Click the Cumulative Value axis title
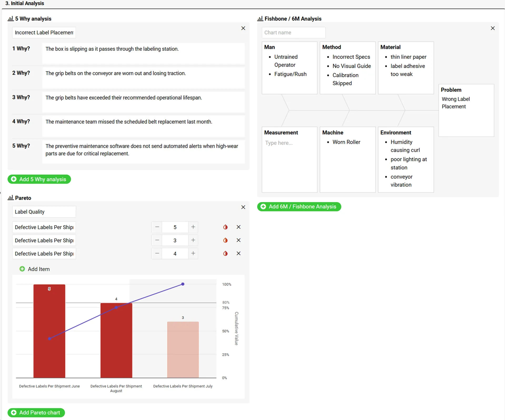The width and height of the screenshot is (505, 420). pos(236,329)
